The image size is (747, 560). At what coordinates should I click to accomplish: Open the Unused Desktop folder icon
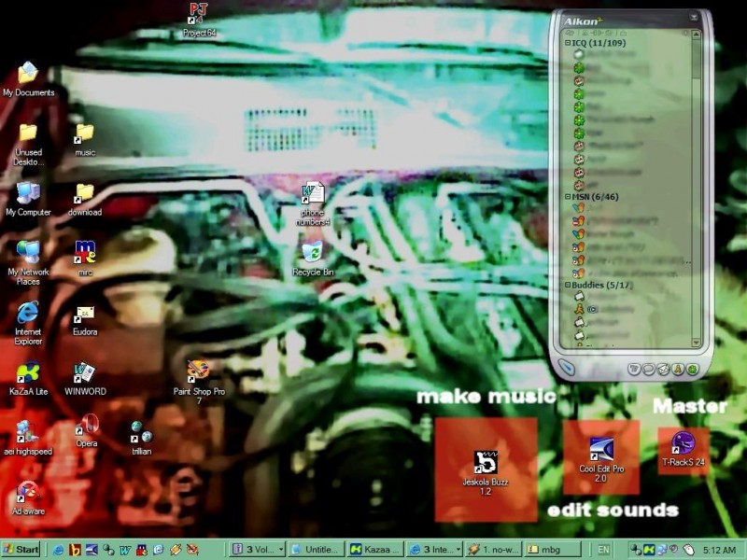point(28,145)
